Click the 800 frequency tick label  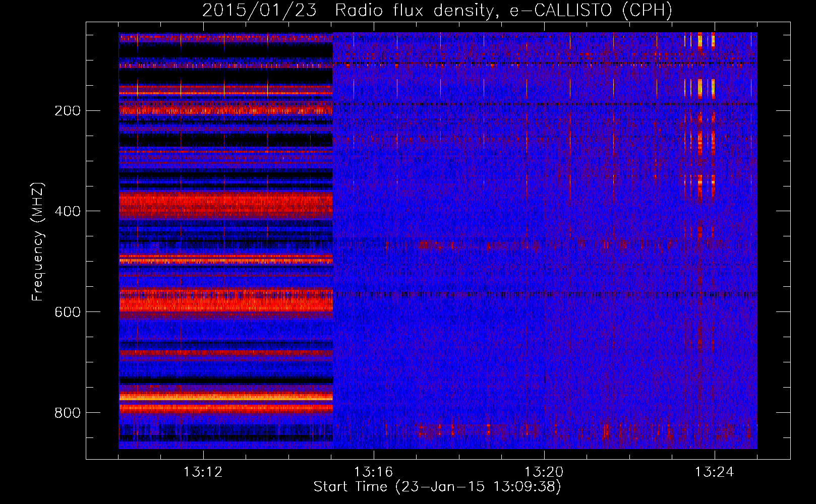[x=68, y=413]
